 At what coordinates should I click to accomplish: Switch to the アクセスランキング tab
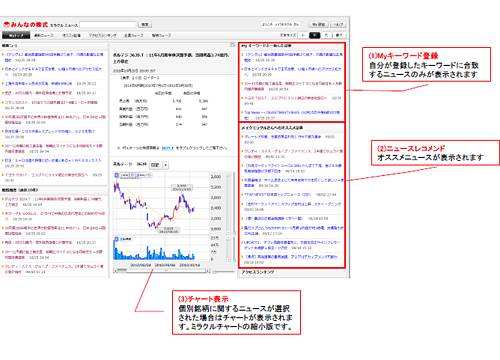pos(102,35)
